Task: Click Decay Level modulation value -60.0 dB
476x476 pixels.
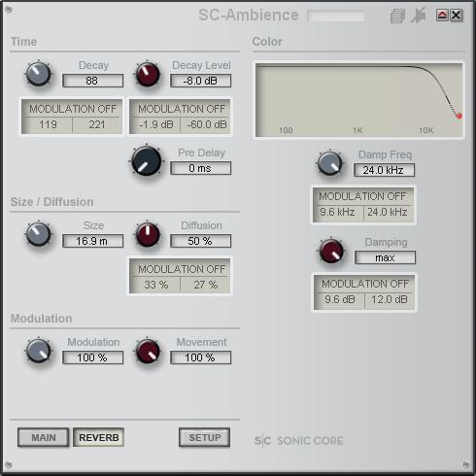Action: [x=206, y=124]
